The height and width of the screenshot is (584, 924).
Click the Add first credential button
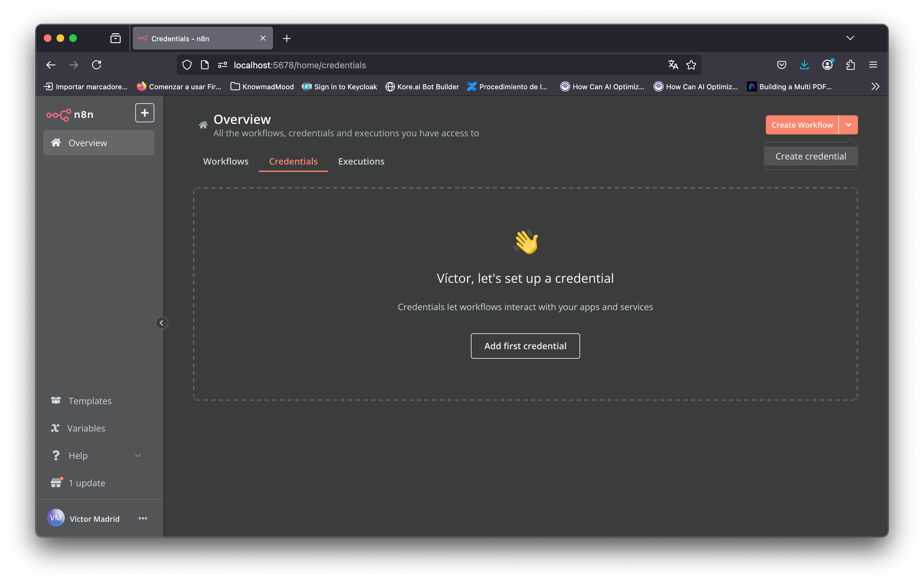click(x=525, y=346)
